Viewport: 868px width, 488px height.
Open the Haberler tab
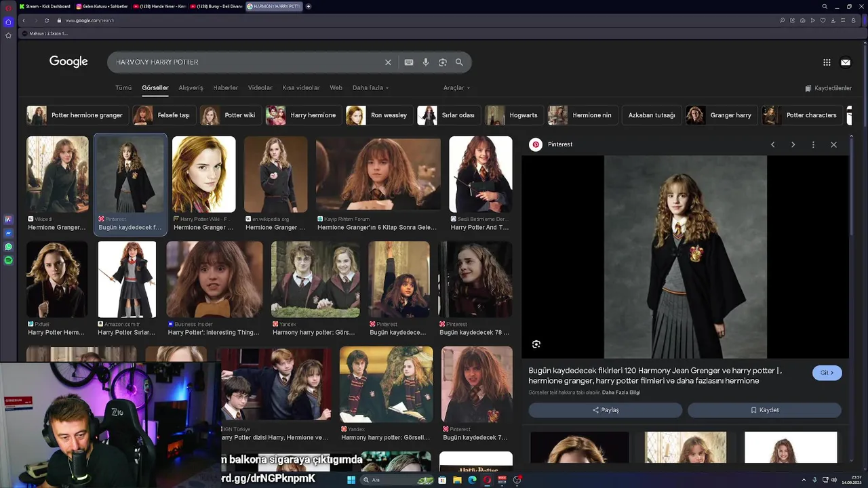tap(225, 87)
